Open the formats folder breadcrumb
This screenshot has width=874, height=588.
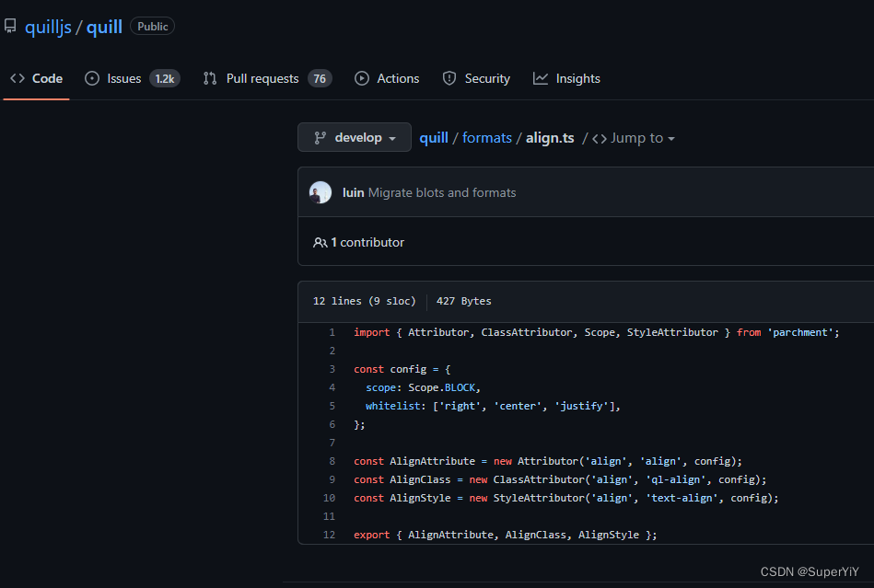click(487, 137)
